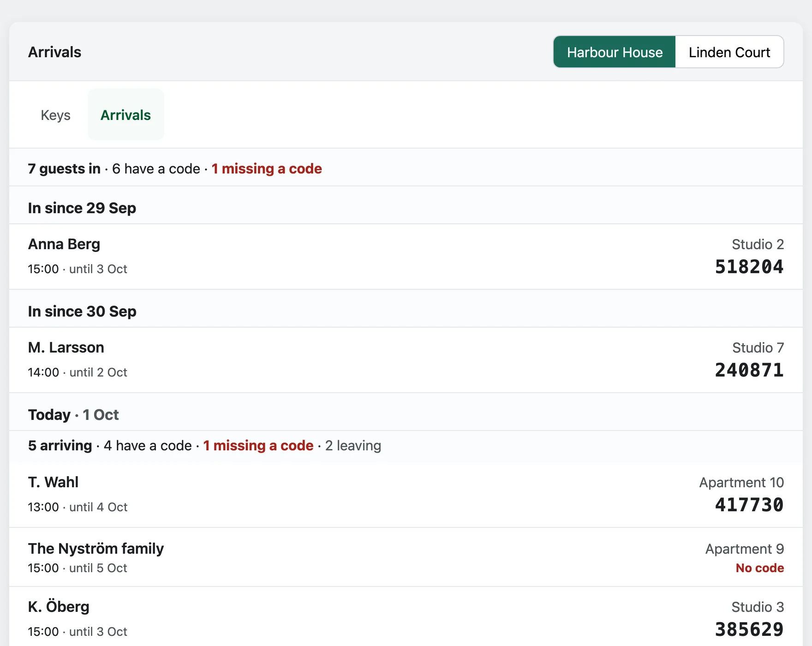Image resolution: width=812 pixels, height=646 pixels.
Task: Click access code 240871
Action: 749,370
